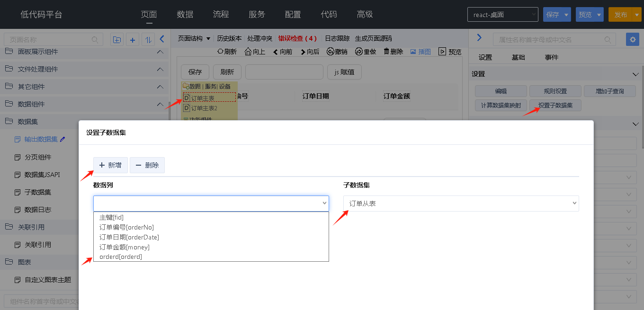This screenshot has width=644, height=310.
Task: Open the 代码 top menu
Action: [x=329, y=14]
